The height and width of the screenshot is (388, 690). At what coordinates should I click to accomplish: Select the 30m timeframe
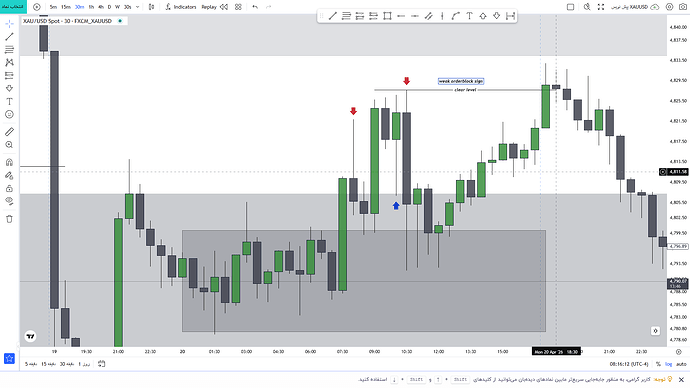tap(80, 7)
